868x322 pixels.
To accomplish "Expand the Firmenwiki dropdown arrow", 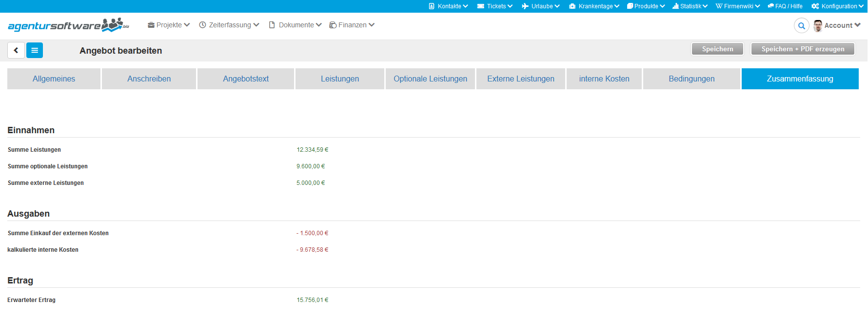I will (x=757, y=6).
